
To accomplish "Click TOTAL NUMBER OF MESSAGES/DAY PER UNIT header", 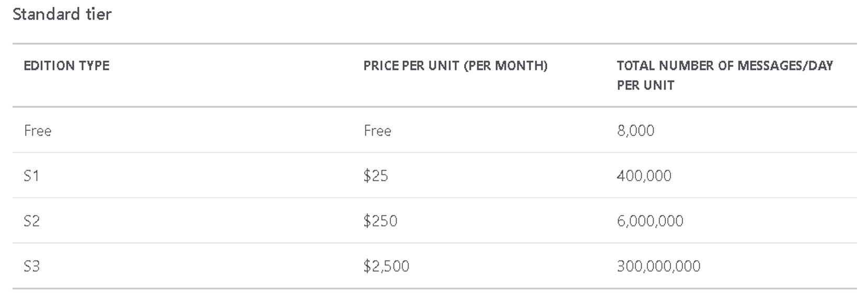I will 725,75.
